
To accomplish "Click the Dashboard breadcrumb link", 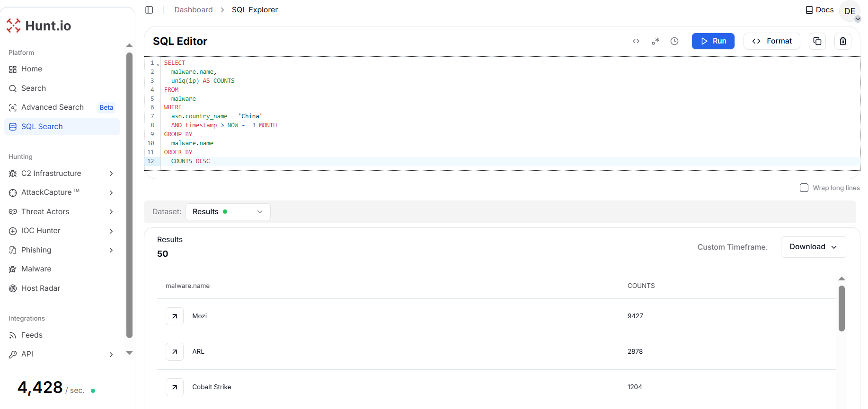I will point(193,10).
